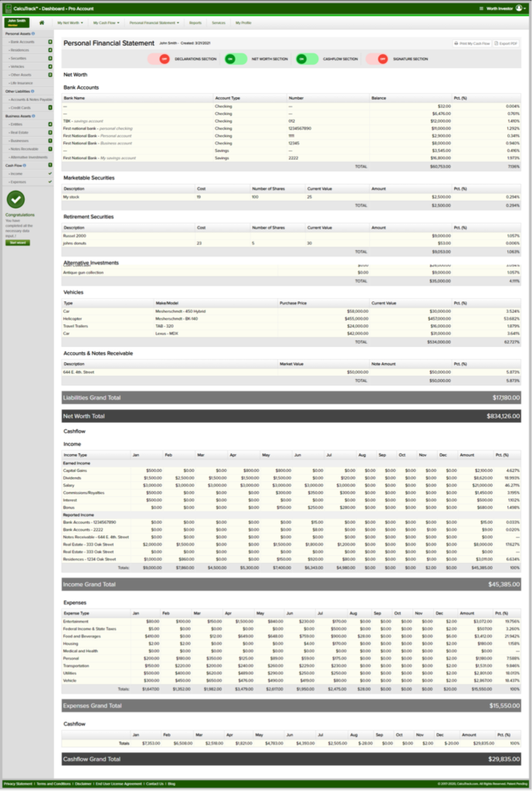The width and height of the screenshot is (532, 791).
Task: Click the info icon next to Other Liabilities
Action: pyautogui.click(x=32, y=91)
